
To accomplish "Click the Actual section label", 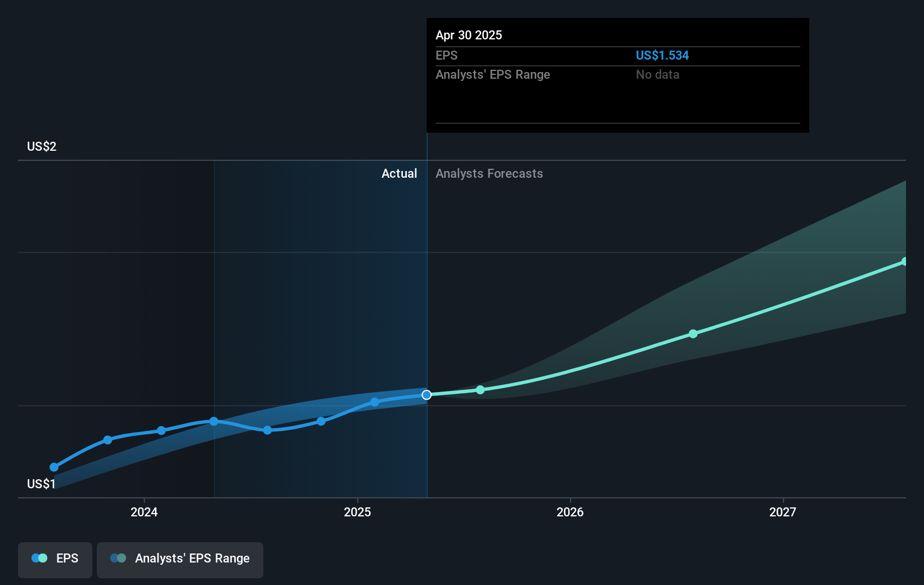I will coord(400,174).
